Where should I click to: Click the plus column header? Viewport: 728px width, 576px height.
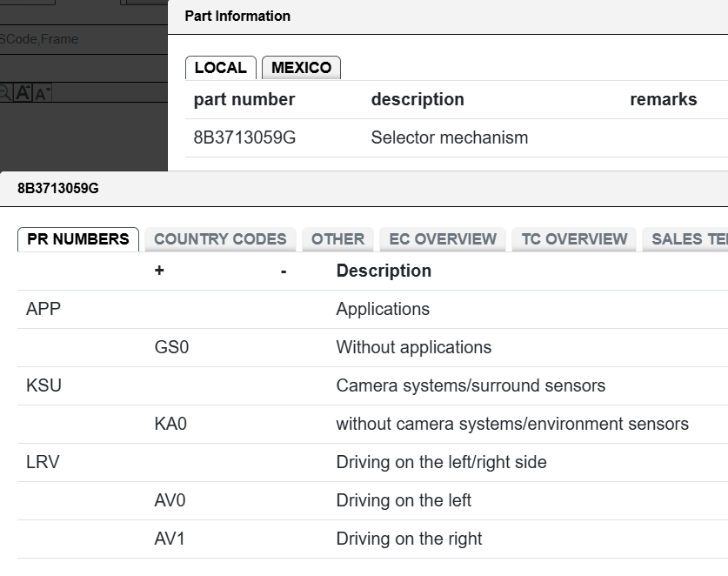[159, 271]
